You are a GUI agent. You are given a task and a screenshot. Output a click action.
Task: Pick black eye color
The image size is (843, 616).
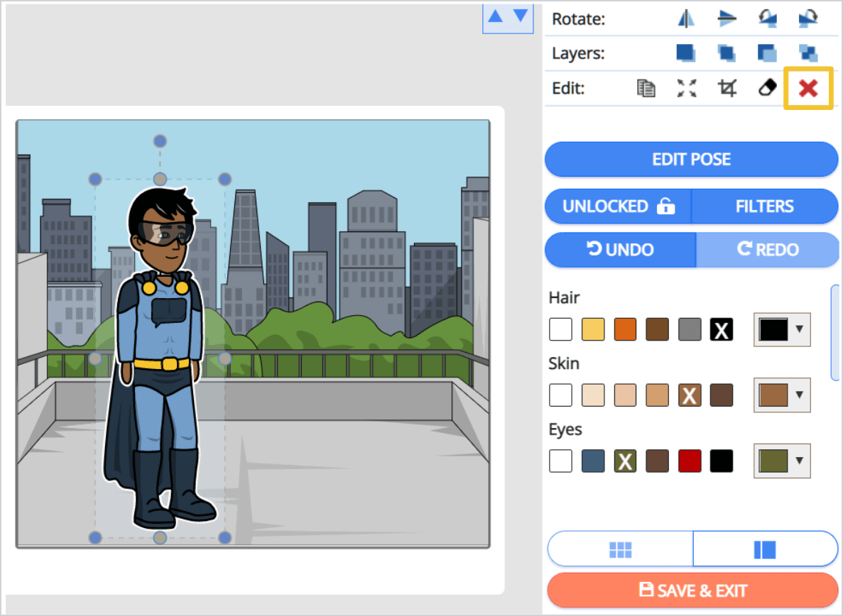(722, 461)
